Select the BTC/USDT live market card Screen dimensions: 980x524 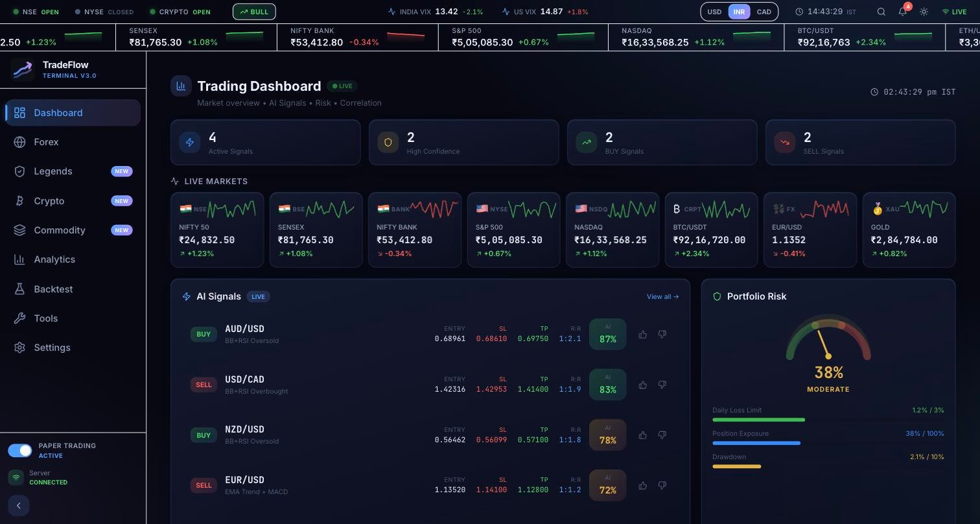click(711, 230)
